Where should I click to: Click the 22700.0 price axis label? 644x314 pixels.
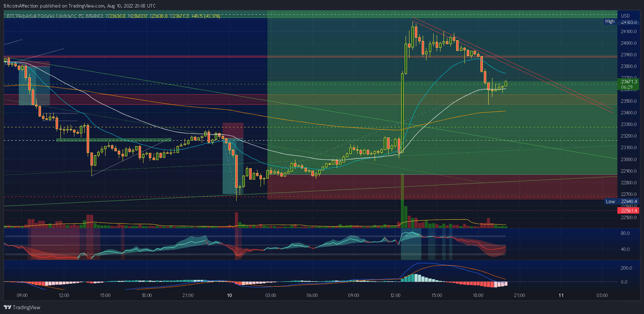[x=629, y=194]
